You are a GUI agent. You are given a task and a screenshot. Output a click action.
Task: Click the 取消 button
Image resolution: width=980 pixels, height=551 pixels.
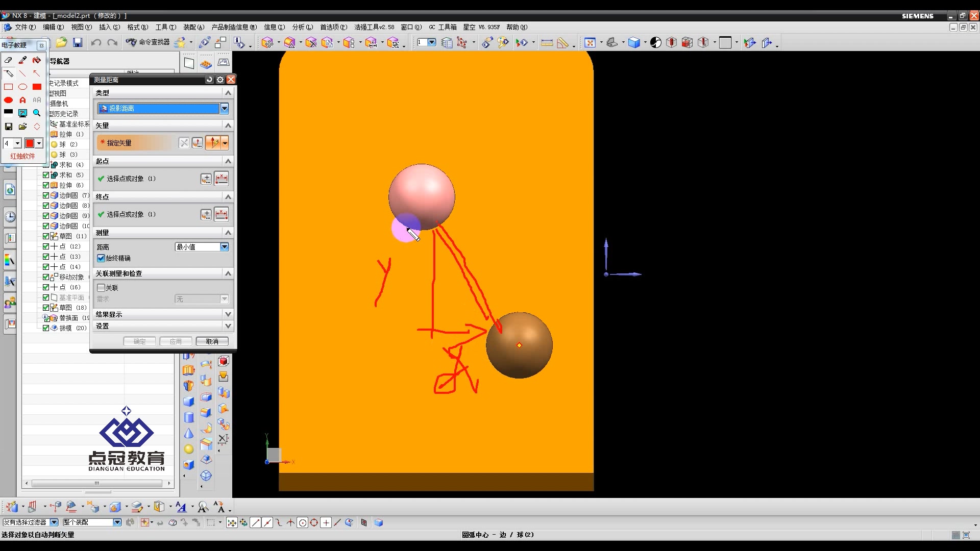click(x=212, y=341)
